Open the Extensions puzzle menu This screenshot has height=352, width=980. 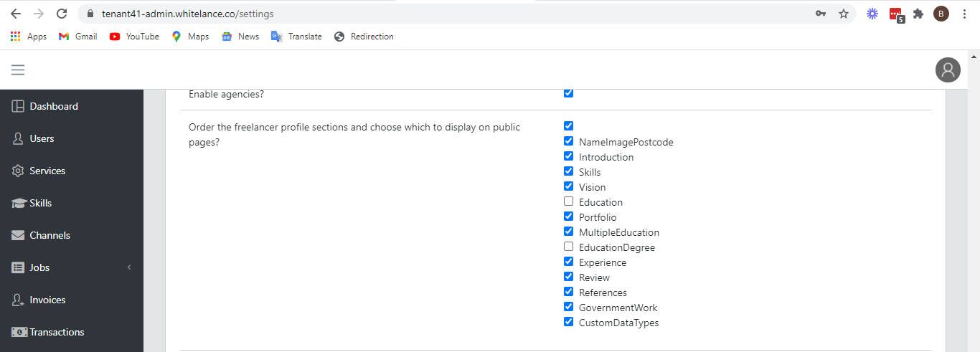(918, 14)
